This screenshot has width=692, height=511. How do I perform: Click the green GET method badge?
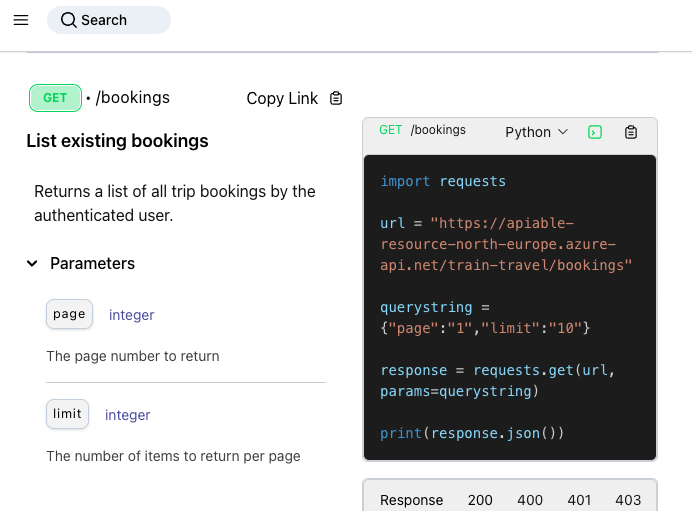click(55, 98)
